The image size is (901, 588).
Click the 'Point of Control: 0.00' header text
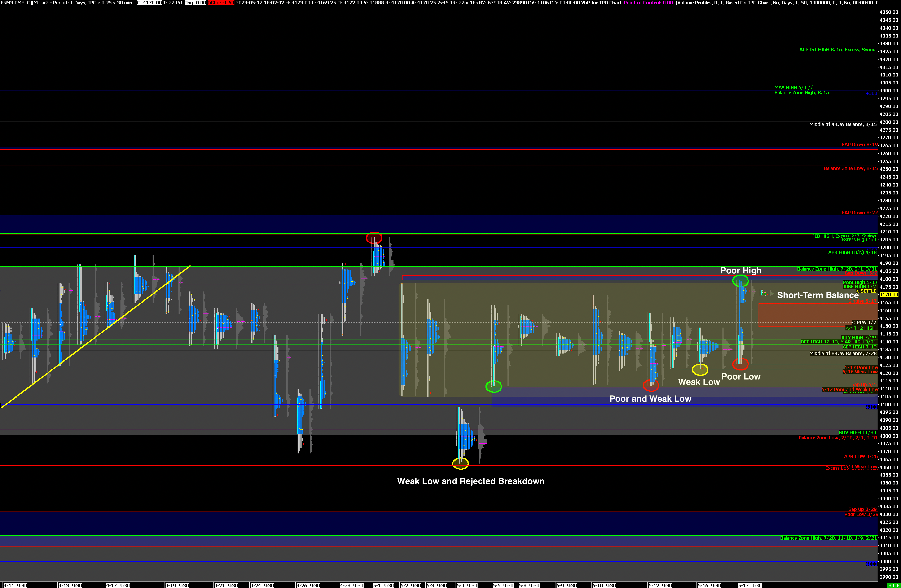click(x=648, y=3)
